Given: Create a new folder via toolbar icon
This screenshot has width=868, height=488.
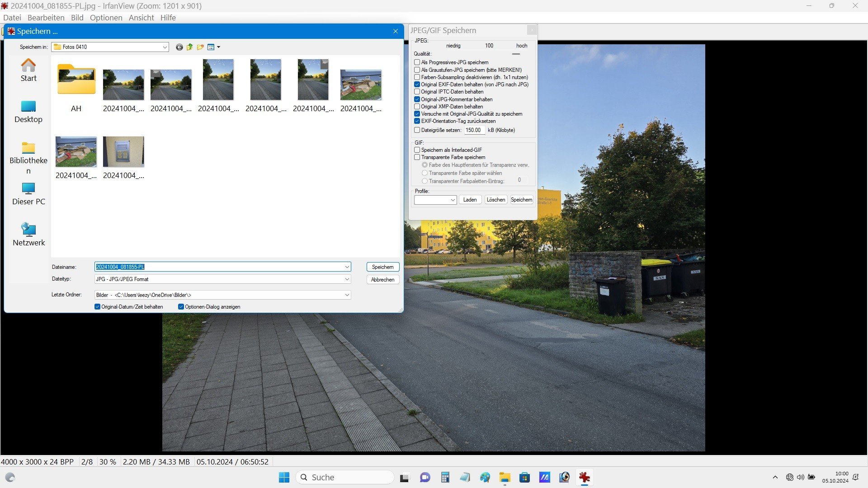Looking at the screenshot, I should pyautogui.click(x=200, y=47).
